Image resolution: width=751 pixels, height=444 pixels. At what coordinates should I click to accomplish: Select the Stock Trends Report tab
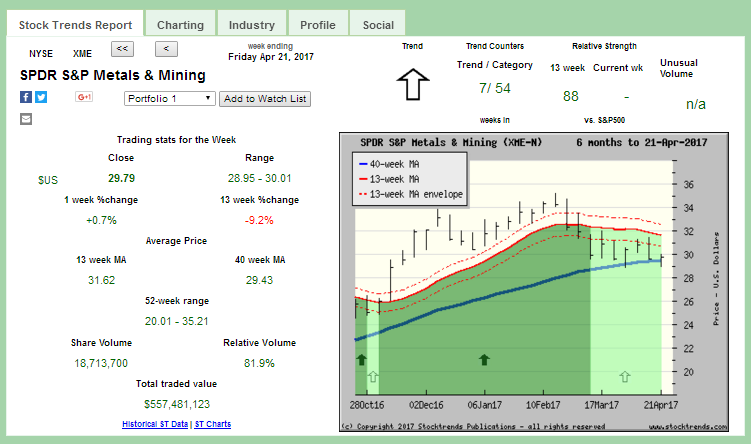coord(75,25)
